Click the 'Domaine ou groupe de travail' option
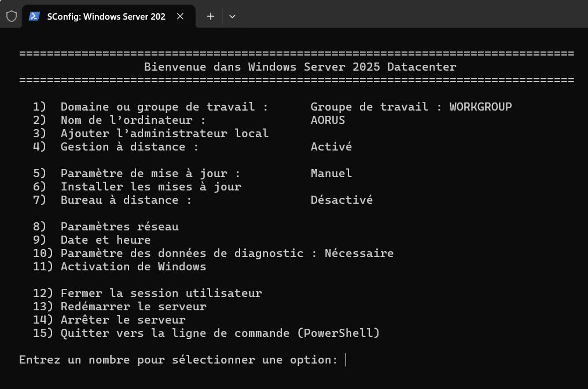Viewport: 588px width, 389px height. [164, 107]
